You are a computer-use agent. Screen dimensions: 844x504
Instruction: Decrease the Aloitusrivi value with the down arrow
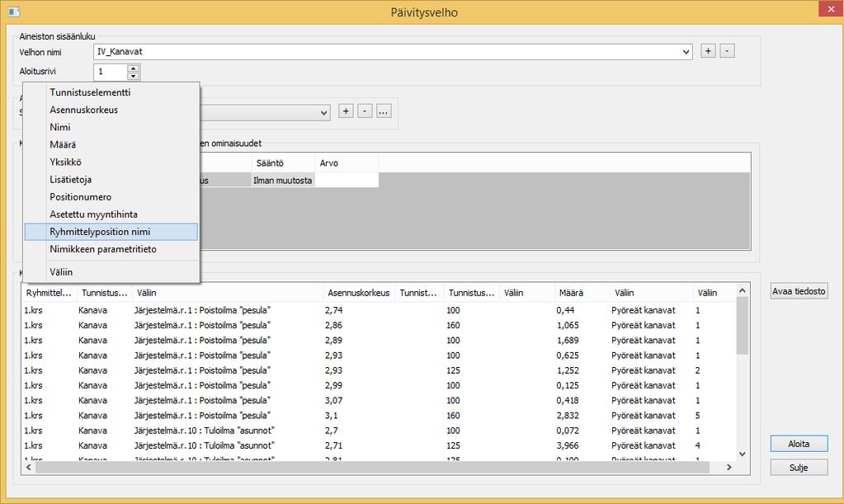coord(133,75)
